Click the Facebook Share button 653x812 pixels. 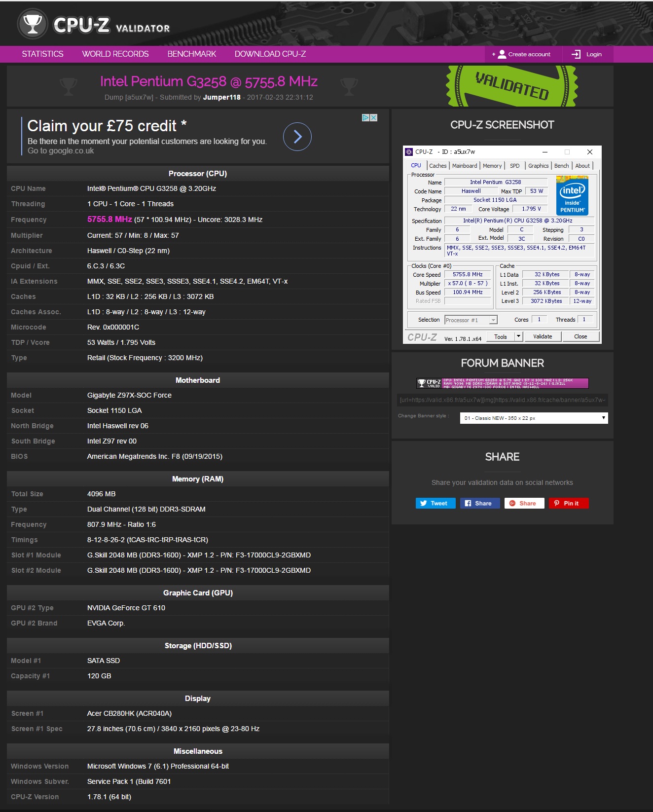coord(480,503)
